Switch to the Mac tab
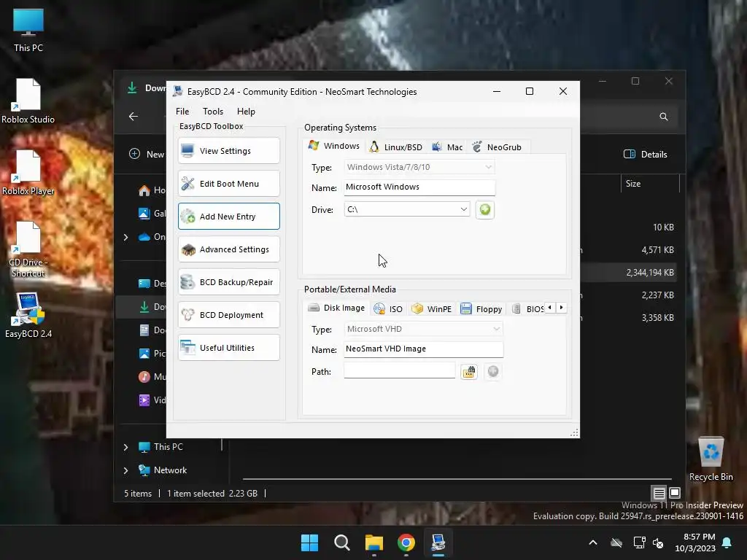 click(x=447, y=147)
